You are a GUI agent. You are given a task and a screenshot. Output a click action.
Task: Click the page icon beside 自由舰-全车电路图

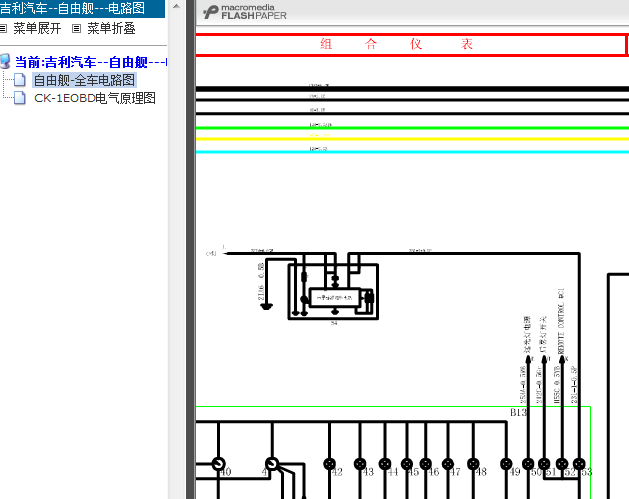[20, 80]
